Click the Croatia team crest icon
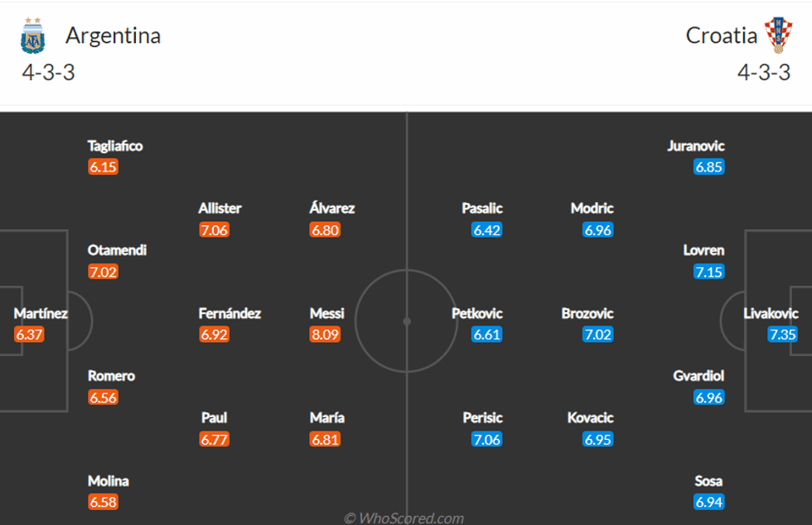 point(778,36)
